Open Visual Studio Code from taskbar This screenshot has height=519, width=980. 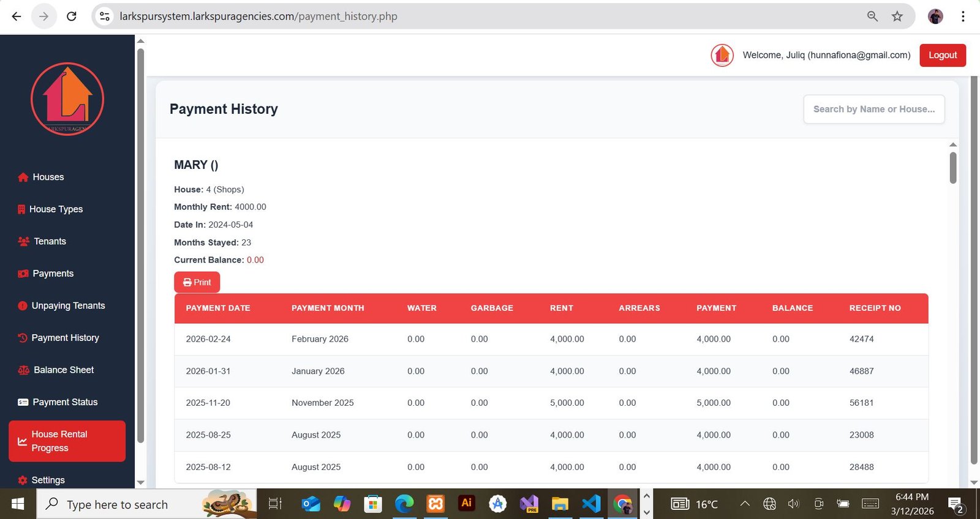(592, 504)
